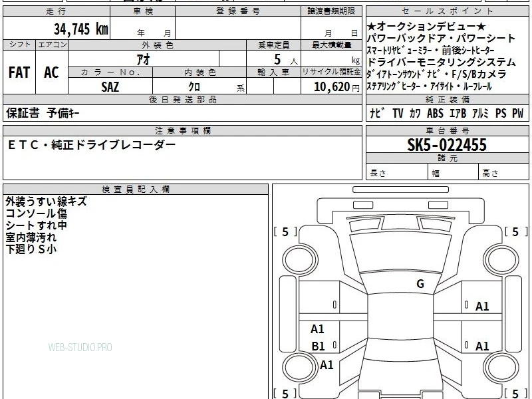Click the G mark on windshield diagram
Image resolution: width=532 pixels, height=399 pixels.
[x=420, y=283]
